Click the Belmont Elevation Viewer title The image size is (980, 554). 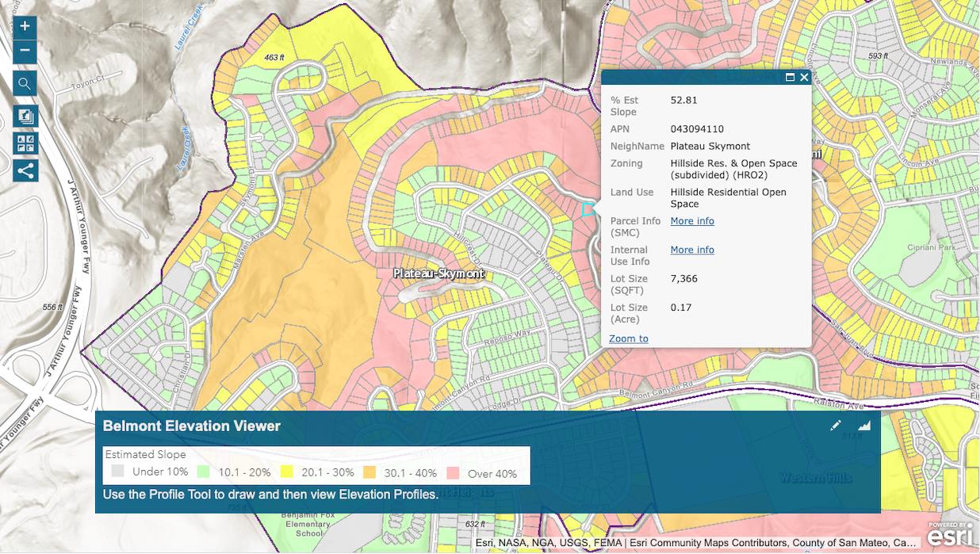pyautogui.click(x=192, y=426)
